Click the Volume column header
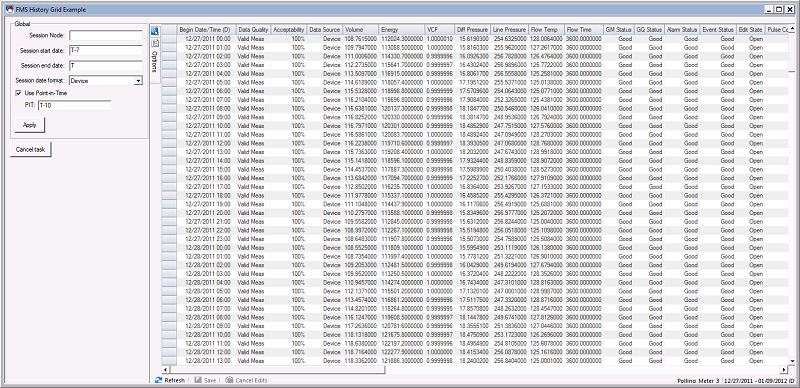 [360, 30]
